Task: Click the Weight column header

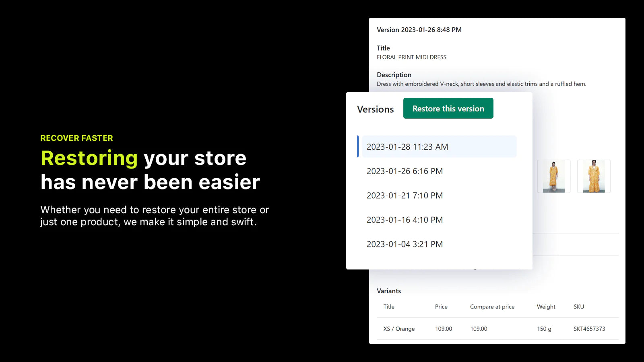Action: click(x=546, y=306)
